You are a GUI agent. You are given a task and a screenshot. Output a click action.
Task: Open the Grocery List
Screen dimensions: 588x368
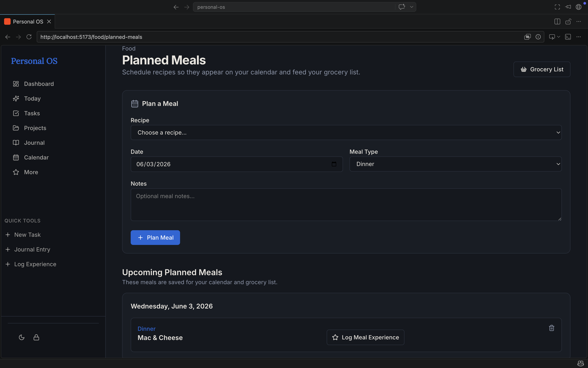[x=542, y=69]
